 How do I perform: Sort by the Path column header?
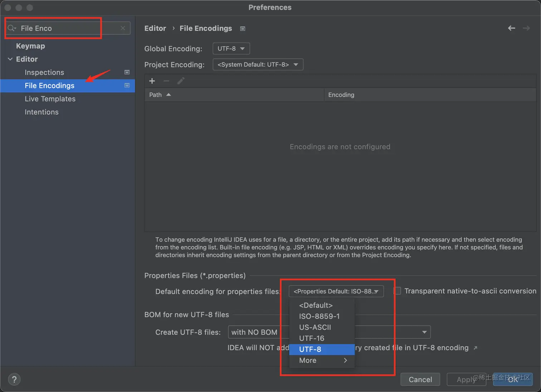(x=234, y=95)
